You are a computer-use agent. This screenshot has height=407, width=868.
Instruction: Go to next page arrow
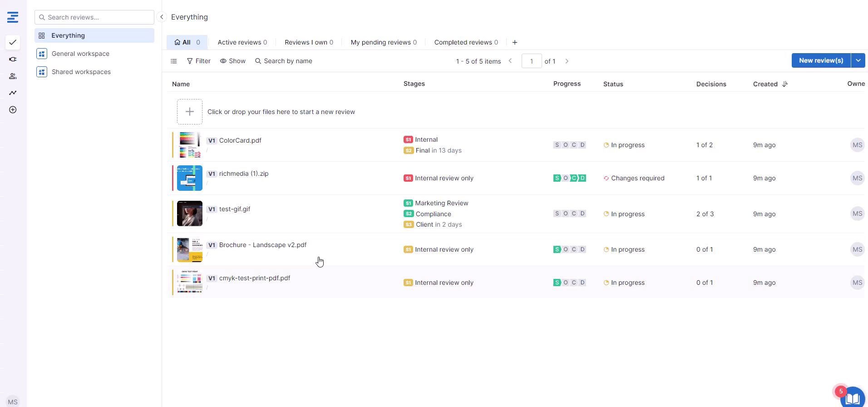pos(567,61)
